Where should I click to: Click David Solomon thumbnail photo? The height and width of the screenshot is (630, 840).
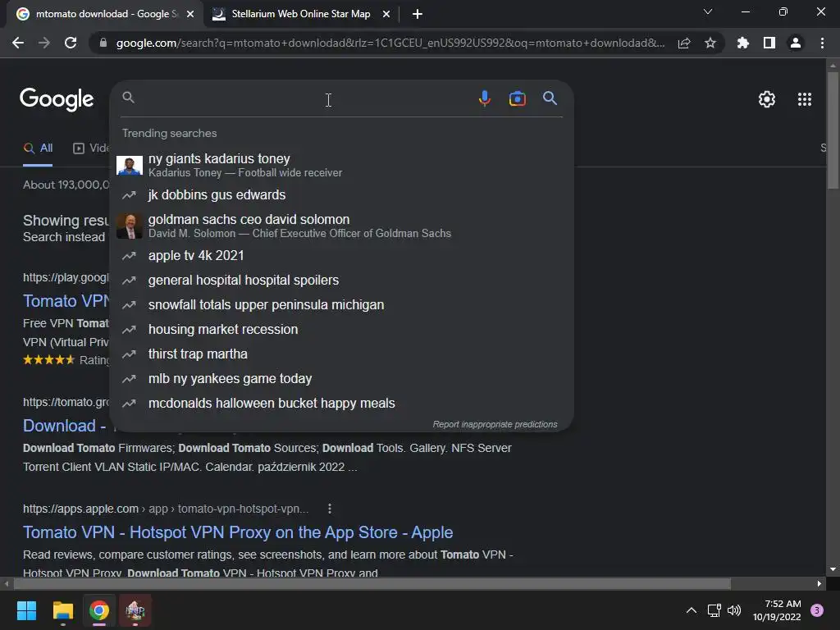pyautogui.click(x=130, y=226)
